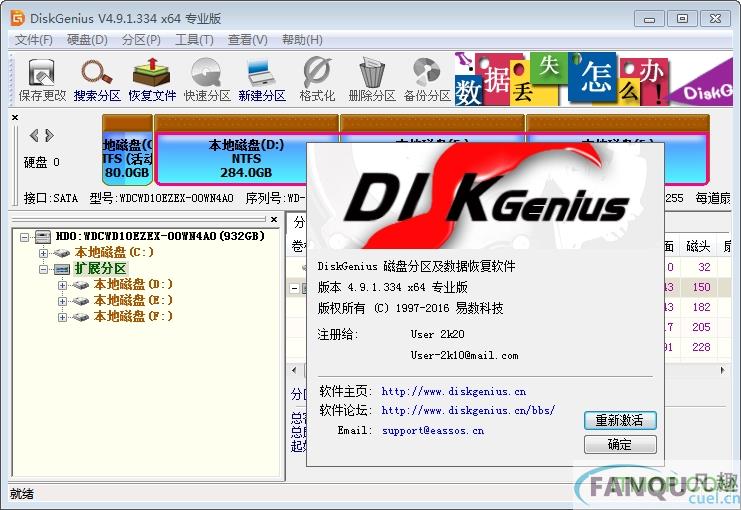Click the 重新激活 button

tap(620, 420)
